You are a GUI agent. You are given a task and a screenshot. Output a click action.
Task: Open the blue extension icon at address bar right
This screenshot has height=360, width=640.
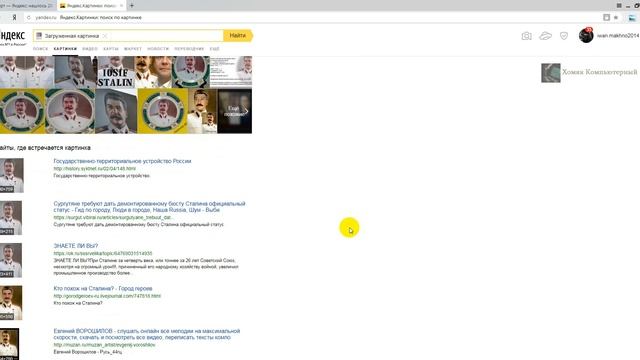point(632,18)
